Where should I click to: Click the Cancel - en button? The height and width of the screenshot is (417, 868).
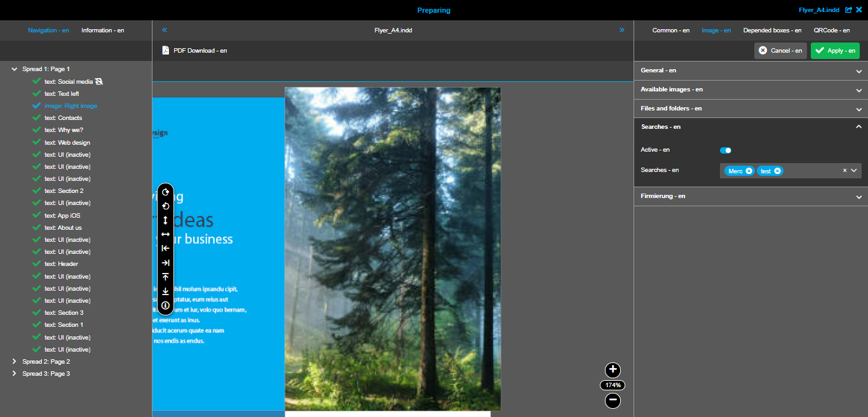click(780, 51)
